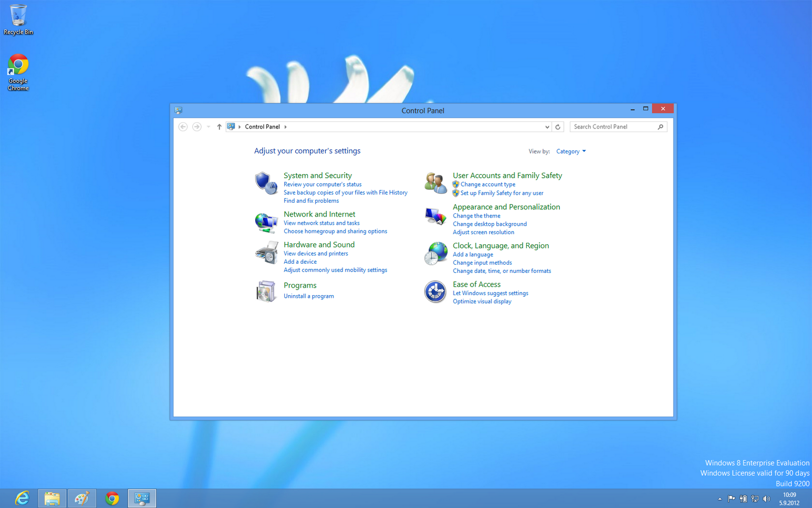812x508 pixels.
Task: Expand the chevron after Control Panel breadcrumb
Action: coord(286,127)
